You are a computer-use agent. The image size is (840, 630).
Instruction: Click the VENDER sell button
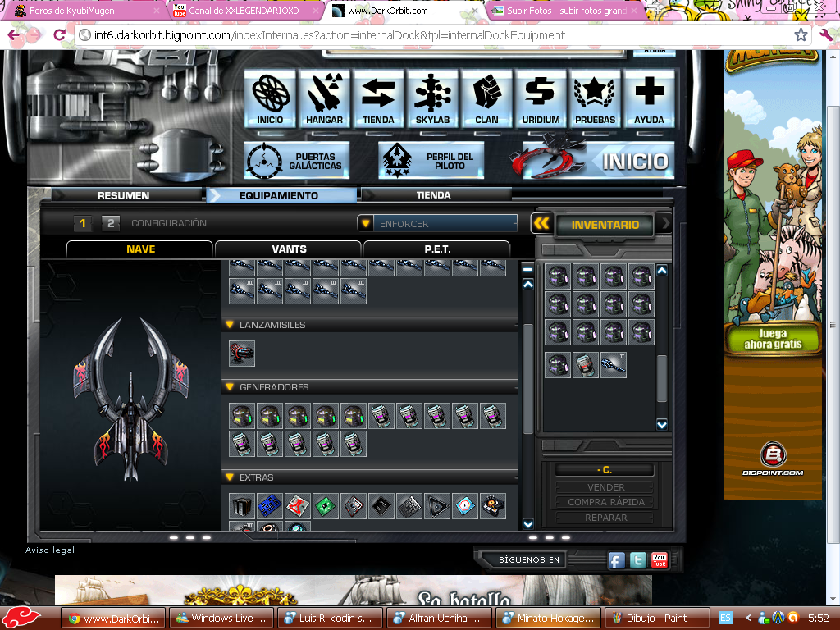(605, 487)
